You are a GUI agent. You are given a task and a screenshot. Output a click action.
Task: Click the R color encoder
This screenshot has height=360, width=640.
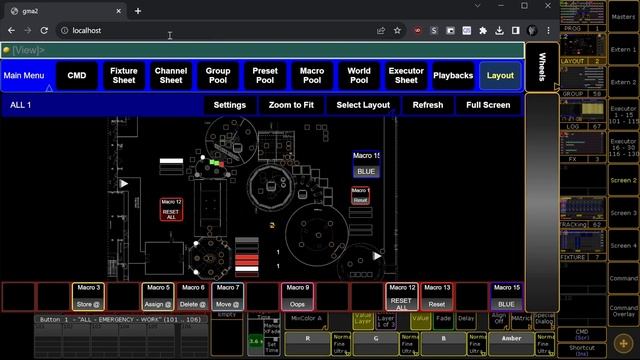click(x=308, y=343)
